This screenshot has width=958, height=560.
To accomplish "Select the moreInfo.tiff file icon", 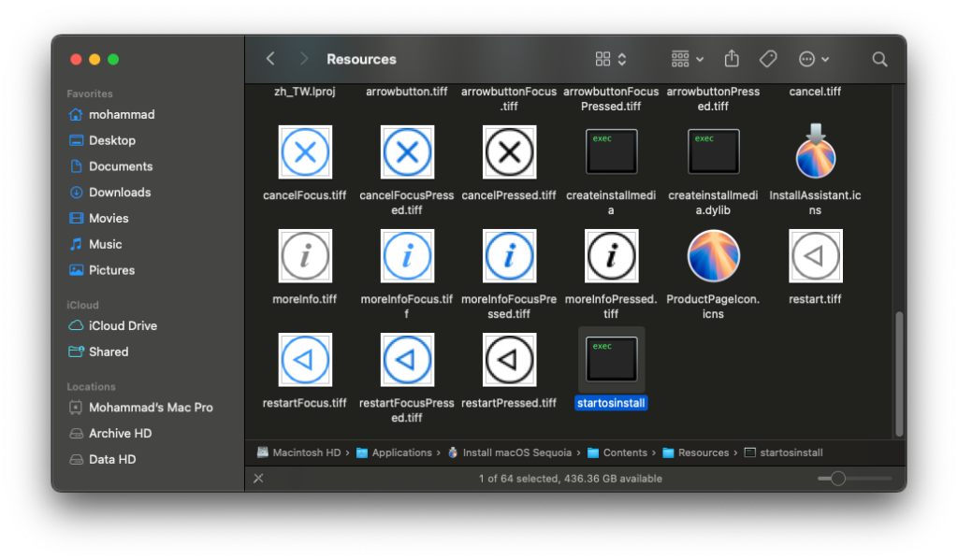I will 305,255.
